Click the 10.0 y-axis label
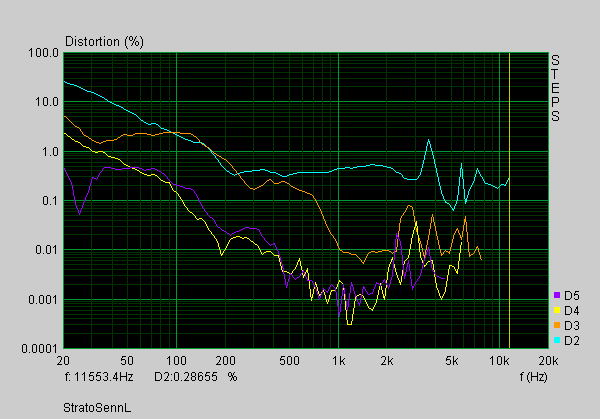 point(47,102)
